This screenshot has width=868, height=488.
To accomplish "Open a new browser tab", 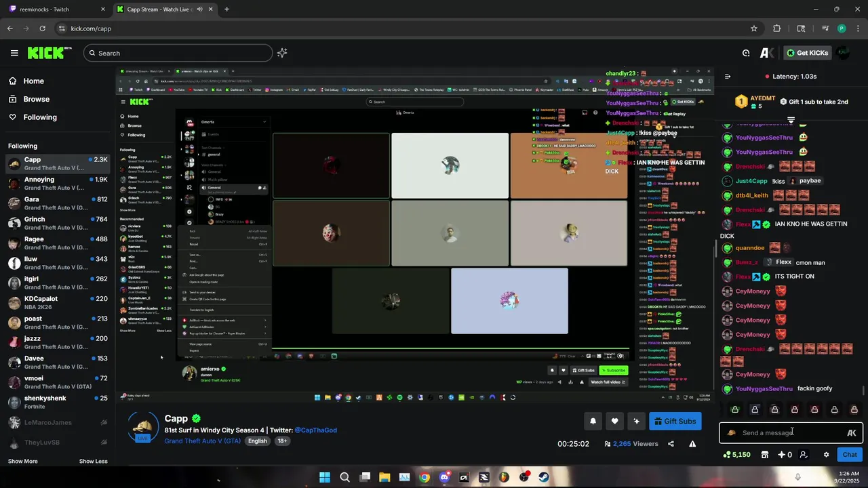I will coord(226,9).
